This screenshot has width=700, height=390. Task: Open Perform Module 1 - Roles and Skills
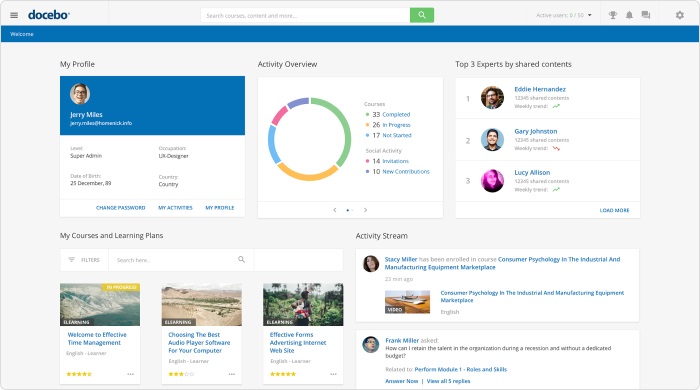461,369
